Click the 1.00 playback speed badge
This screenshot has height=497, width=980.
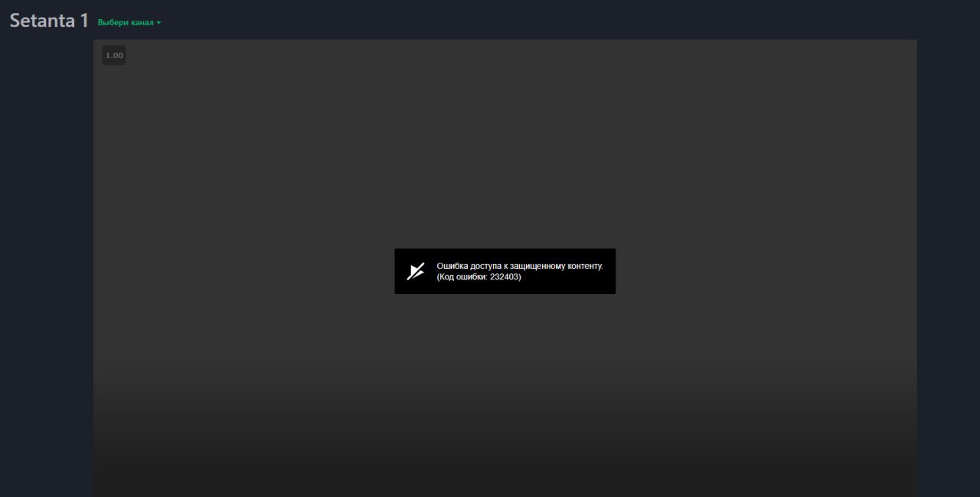114,55
